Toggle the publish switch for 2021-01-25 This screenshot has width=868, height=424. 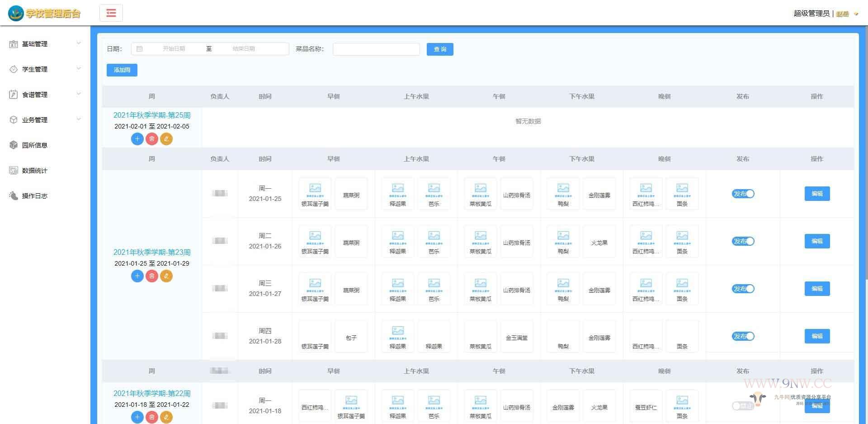743,194
